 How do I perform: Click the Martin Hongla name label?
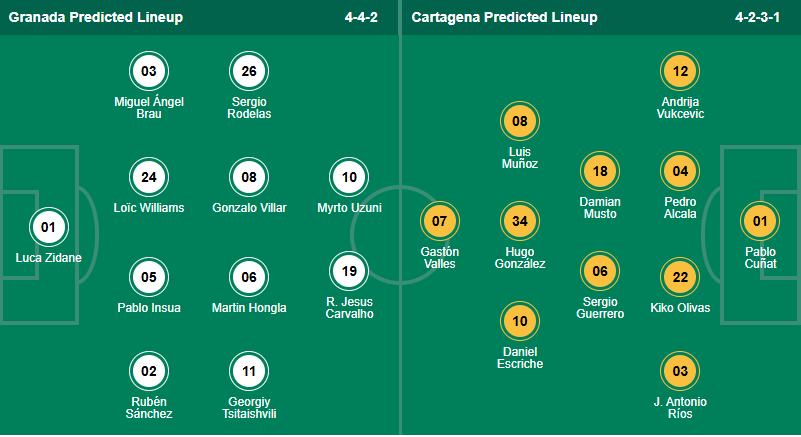click(x=249, y=308)
